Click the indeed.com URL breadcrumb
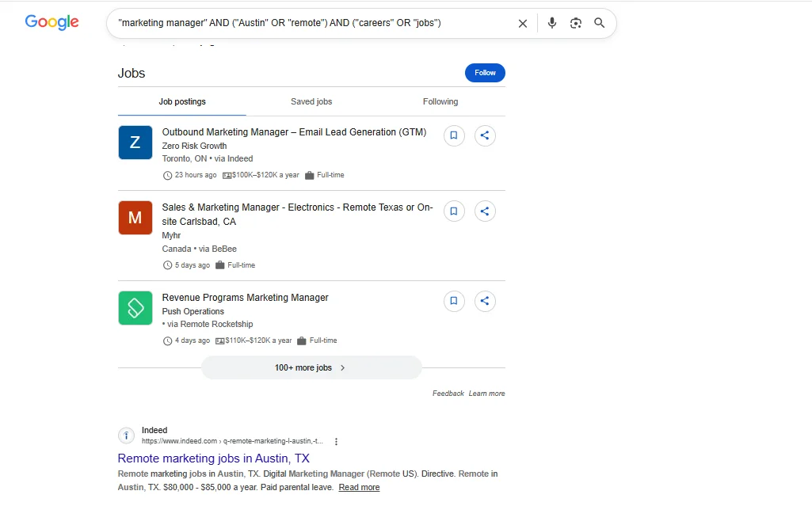The image size is (812, 506). point(232,441)
